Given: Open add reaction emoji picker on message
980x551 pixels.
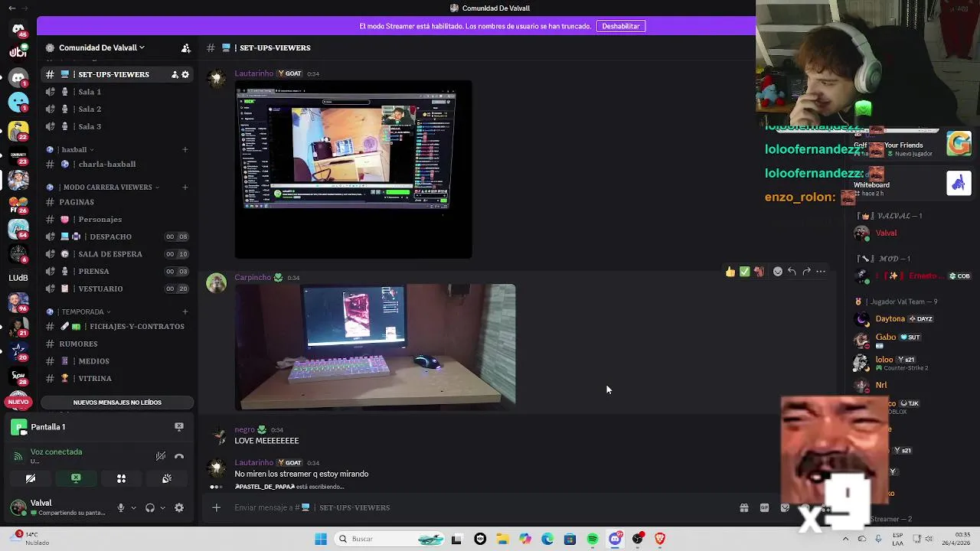Looking at the screenshot, I should coord(778,272).
